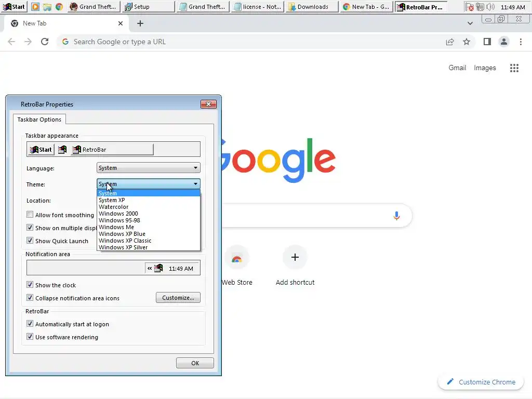This screenshot has width=532, height=399.
Task: Toggle Collapse notification area icons
Action: pyautogui.click(x=30, y=298)
